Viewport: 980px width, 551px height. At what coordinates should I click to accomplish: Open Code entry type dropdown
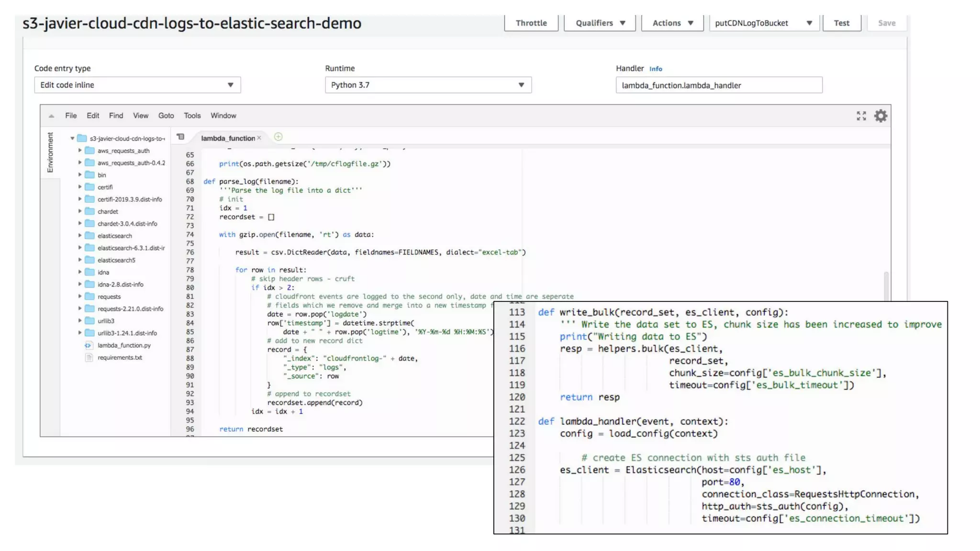coord(137,85)
